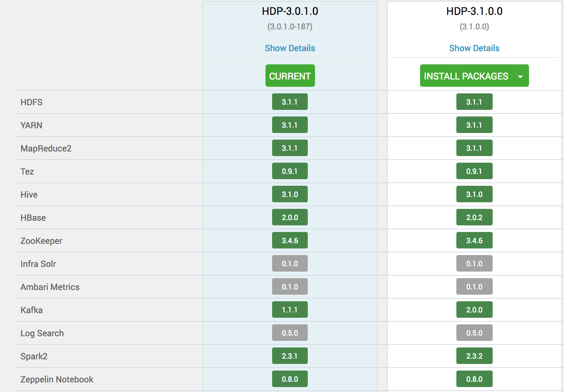This screenshot has height=392, width=564.
Task: Click Ambari Metrics 0.1.0 badge under HDP-3.0.1.0
Action: [290, 287]
